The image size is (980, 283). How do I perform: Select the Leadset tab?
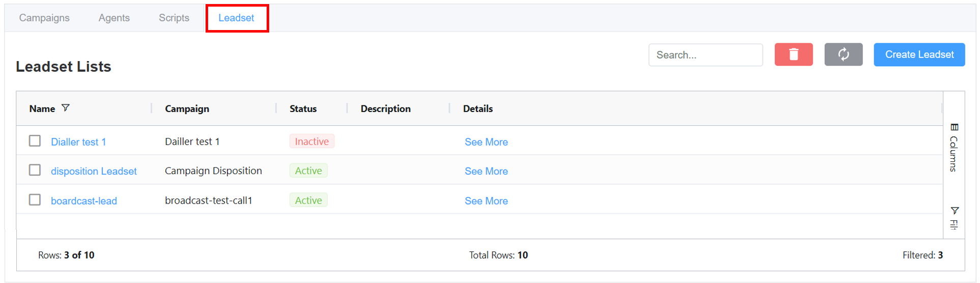click(x=237, y=18)
